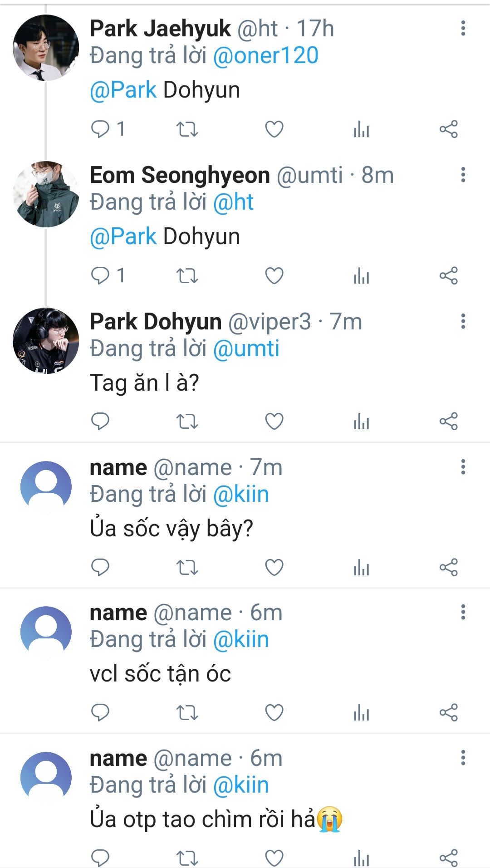
Task: Share the 'vcl sốc tận óc' tweet
Action: click(x=448, y=713)
